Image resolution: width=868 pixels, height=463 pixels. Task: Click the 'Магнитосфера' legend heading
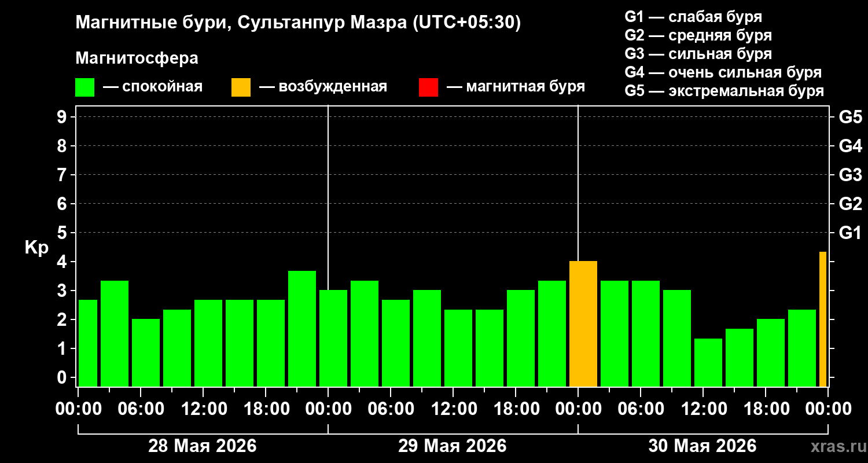[x=137, y=58]
